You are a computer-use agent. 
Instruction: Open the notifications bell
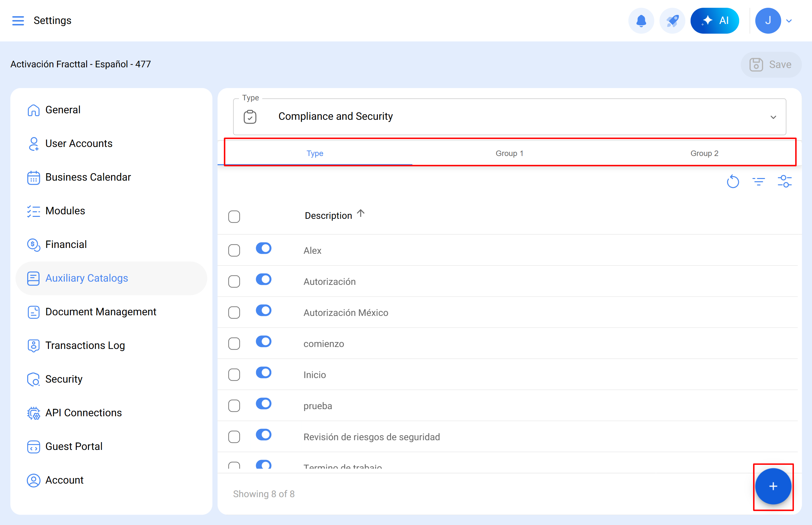(641, 20)
